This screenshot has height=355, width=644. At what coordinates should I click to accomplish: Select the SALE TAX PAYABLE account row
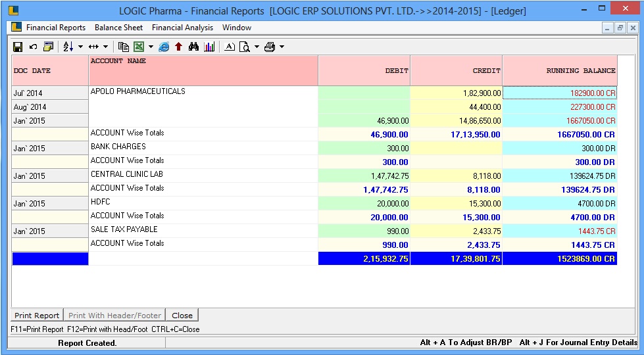203,231
